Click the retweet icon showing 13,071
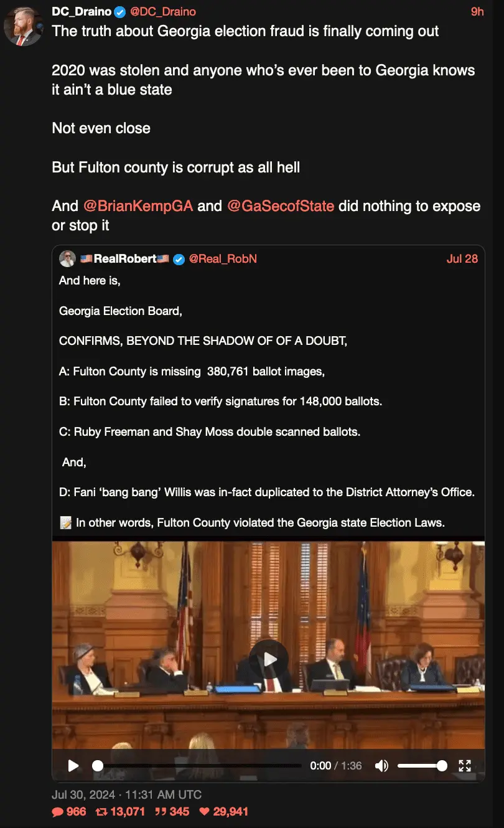 100,812
